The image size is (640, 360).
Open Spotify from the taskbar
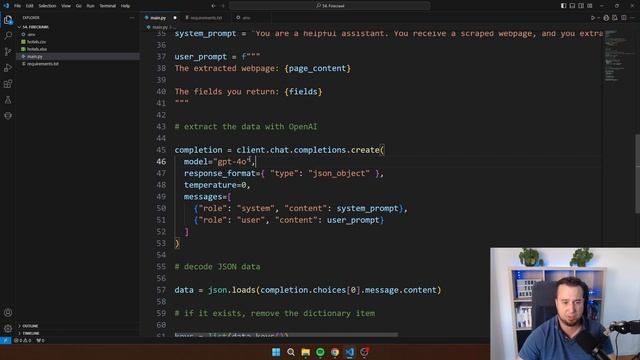(320, 352)
